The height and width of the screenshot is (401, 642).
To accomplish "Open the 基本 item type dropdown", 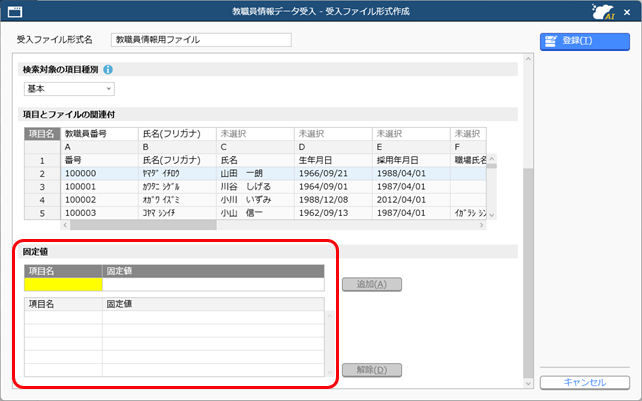I will tap(69, 88).
